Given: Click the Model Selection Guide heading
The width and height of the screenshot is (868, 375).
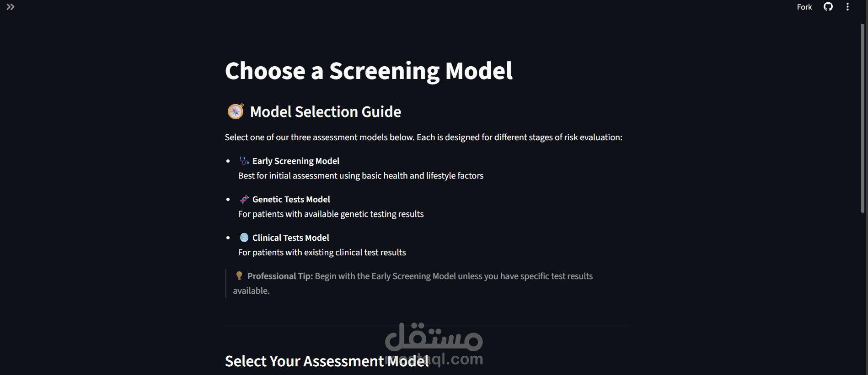Looking at the screenshot, I should [x=326, y=112].
